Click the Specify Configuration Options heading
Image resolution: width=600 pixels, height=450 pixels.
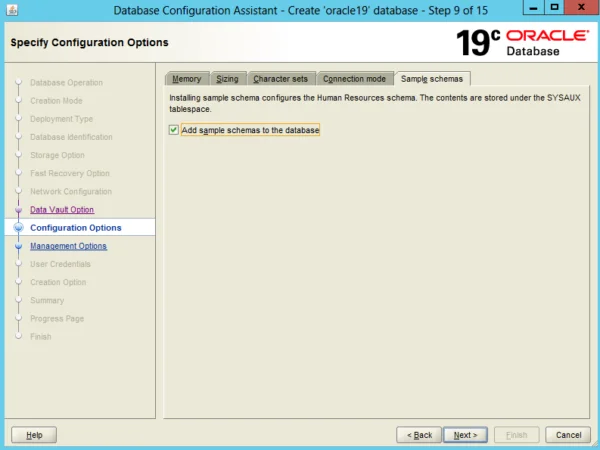(x=90, y=42)
